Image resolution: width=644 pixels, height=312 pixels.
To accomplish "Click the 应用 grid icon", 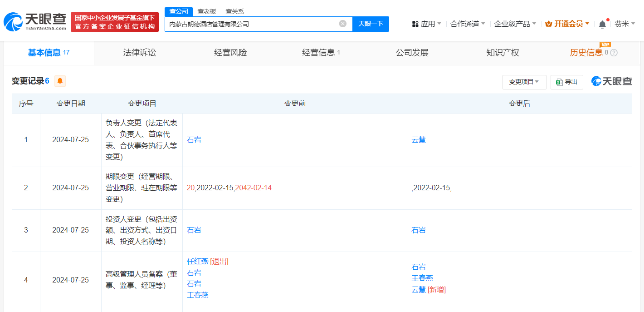I will coord(415,24).
